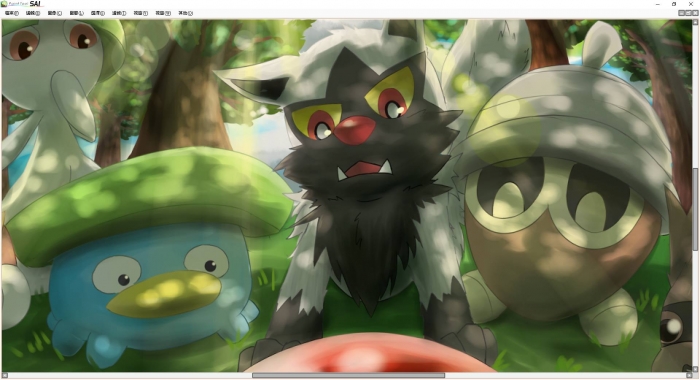Close the document view inside SAI
This screenshot has width=700, height=380.
[x=695, y=13]
